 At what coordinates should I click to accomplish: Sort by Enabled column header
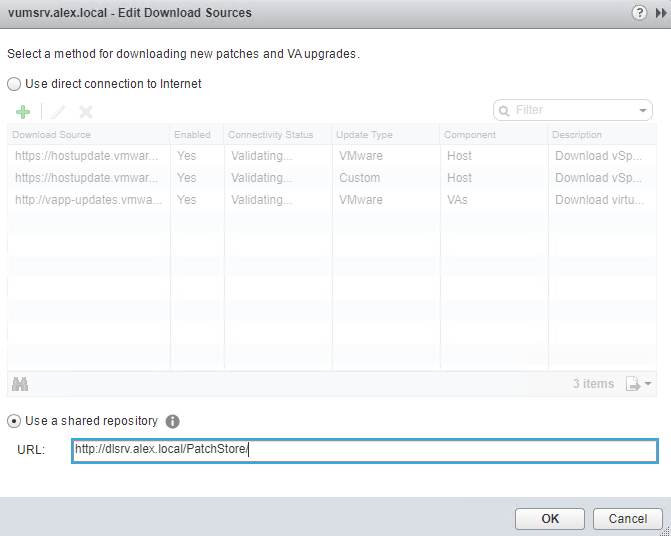197,135
